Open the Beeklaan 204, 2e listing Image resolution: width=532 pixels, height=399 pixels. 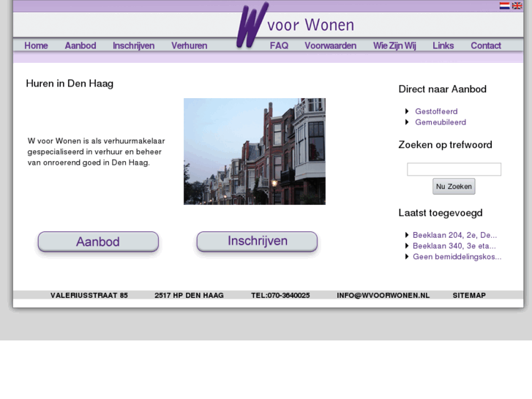(454, 235)
